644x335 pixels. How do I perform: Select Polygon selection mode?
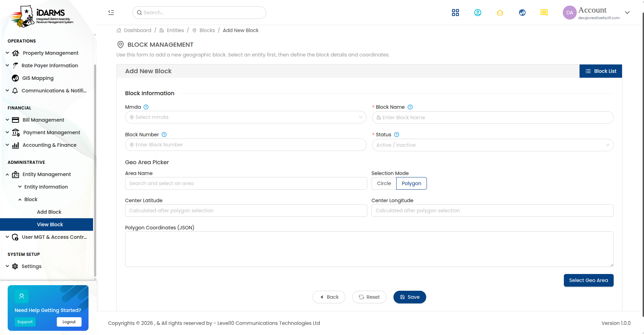tap(412, 183)
